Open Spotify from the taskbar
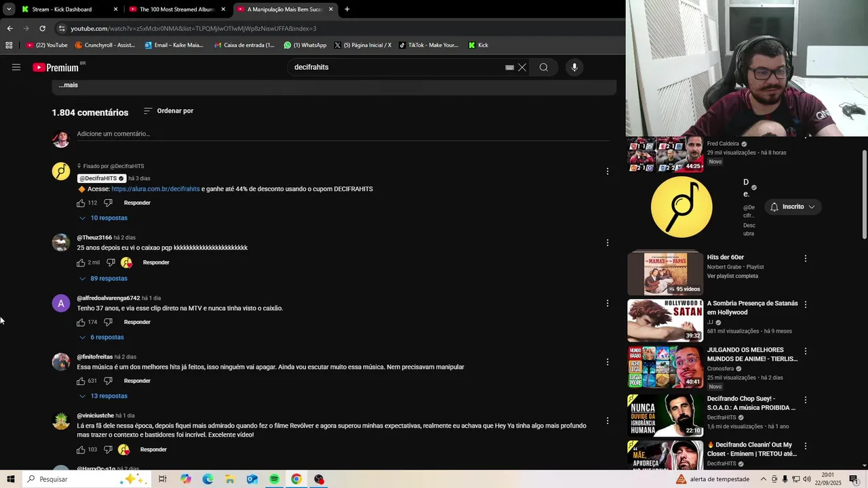Viewport: 868px width, 488px height. pyautogui.click(x=274, y=479)
